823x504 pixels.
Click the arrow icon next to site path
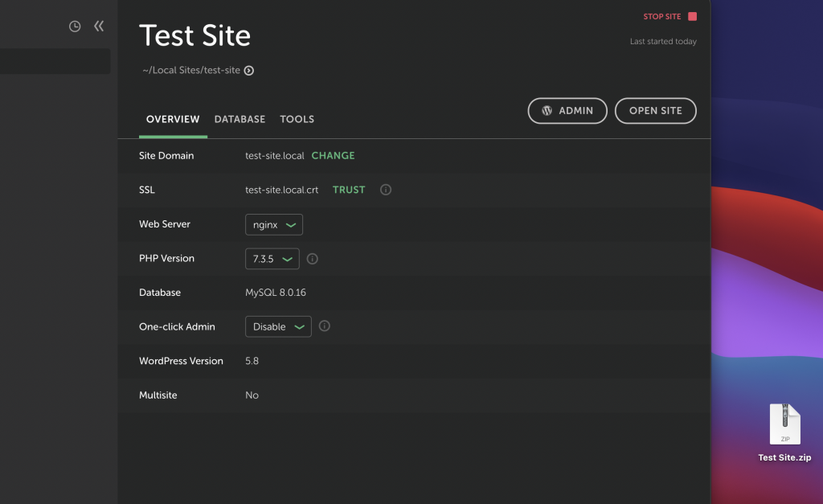pyautogui.click(x=249, y=71)
